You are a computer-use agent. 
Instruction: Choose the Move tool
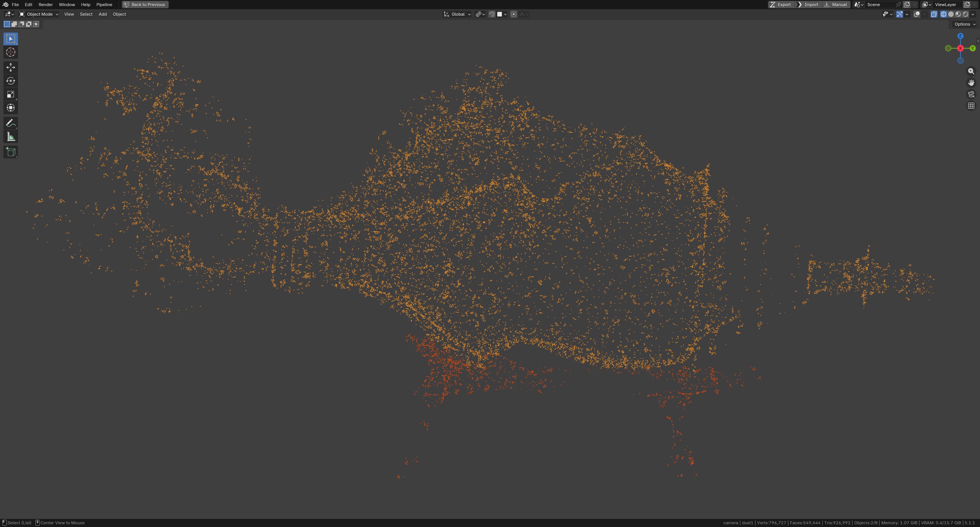[11, 67]
